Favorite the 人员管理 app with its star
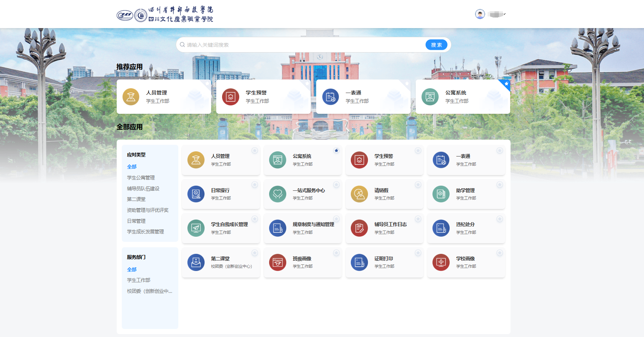Image resolution: width=644 pixels, height=337 pixels. tap(255, 150)
